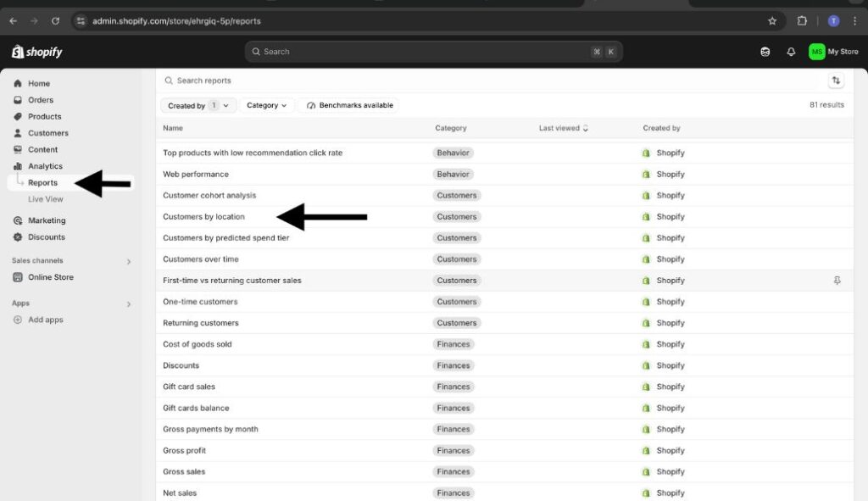Open Net sales report
This screenshot has width=868, height=501.
pyautogui.click(x=180, y=493)
